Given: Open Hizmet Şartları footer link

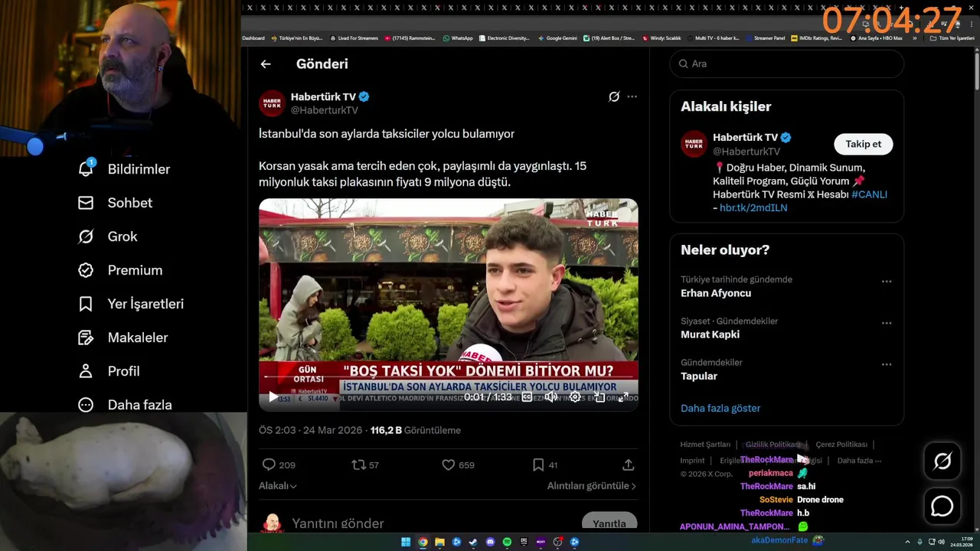Looking at the screenshot, I should 705,445.
